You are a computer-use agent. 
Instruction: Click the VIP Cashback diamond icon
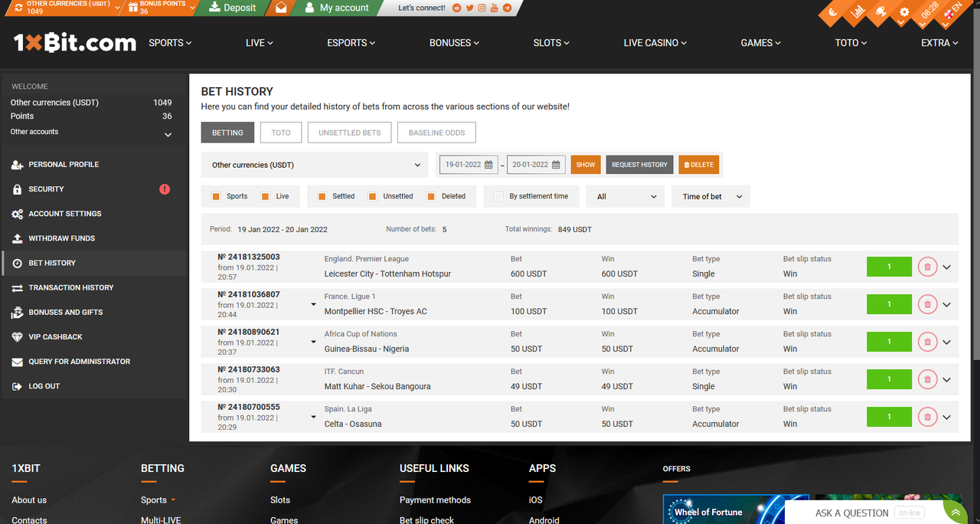tap(17, 337)
